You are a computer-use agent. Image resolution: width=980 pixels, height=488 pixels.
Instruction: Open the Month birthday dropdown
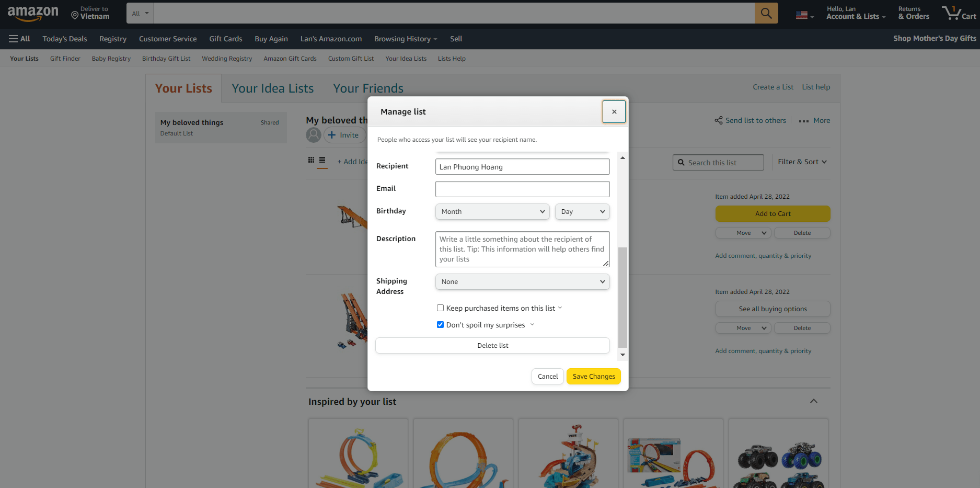[491, 211]
